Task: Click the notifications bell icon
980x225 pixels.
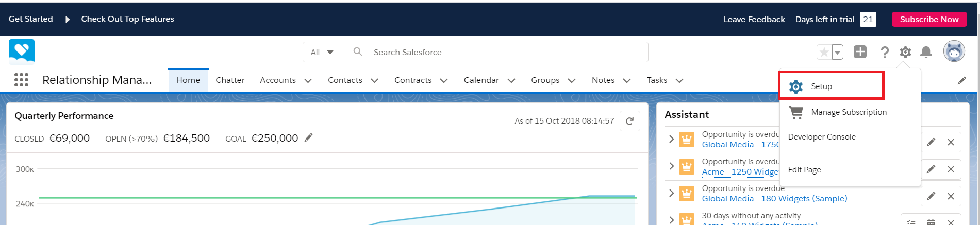Action: tap(926, 52)
